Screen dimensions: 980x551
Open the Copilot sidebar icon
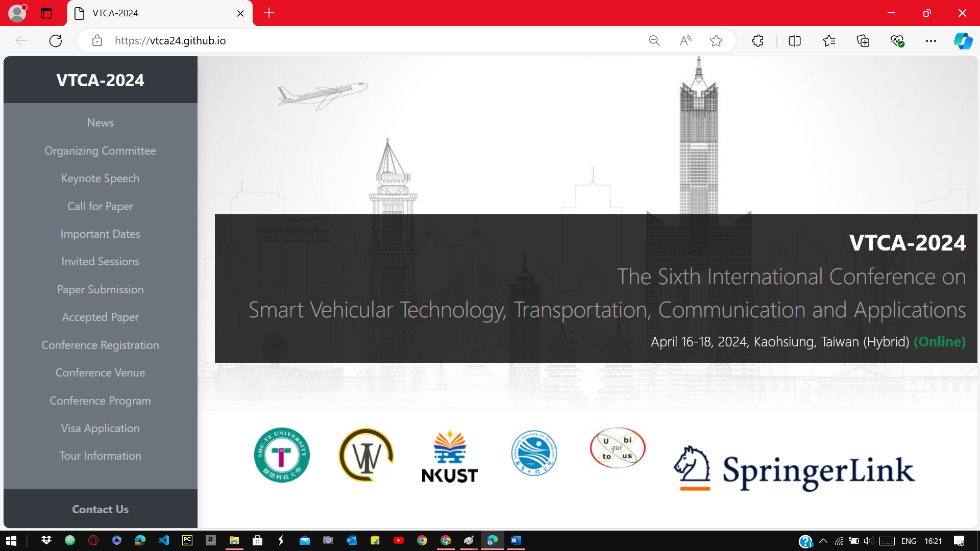click(x=963, y=41)
